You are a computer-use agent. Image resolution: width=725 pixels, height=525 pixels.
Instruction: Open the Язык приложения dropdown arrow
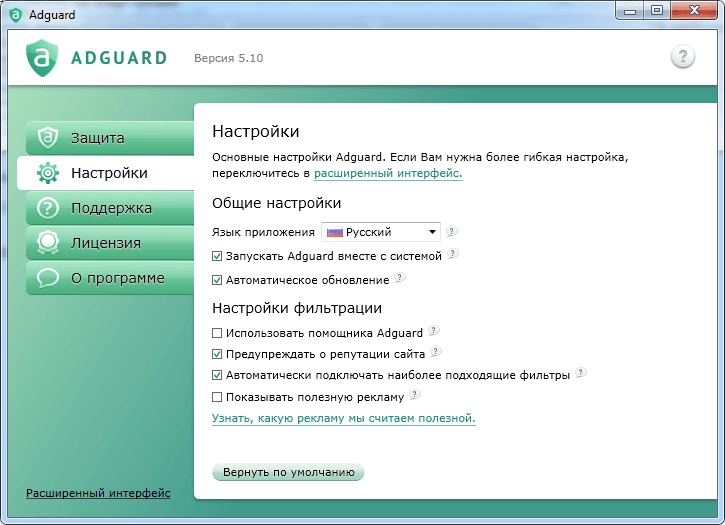pos(432,232)
